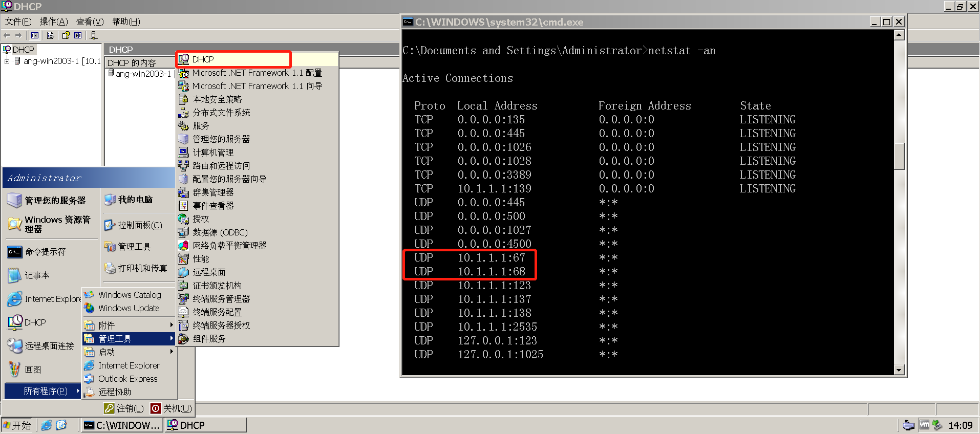Open 记事本 from the Start menu
Screen dimensions: 980x434
click(x=51, y=275)
